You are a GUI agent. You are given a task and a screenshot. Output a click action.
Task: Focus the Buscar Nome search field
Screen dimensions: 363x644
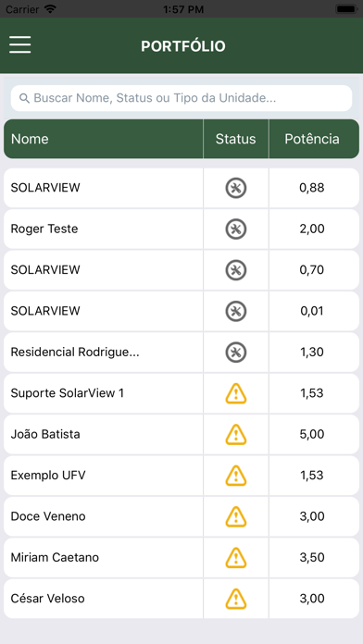[x=181, y=98]
